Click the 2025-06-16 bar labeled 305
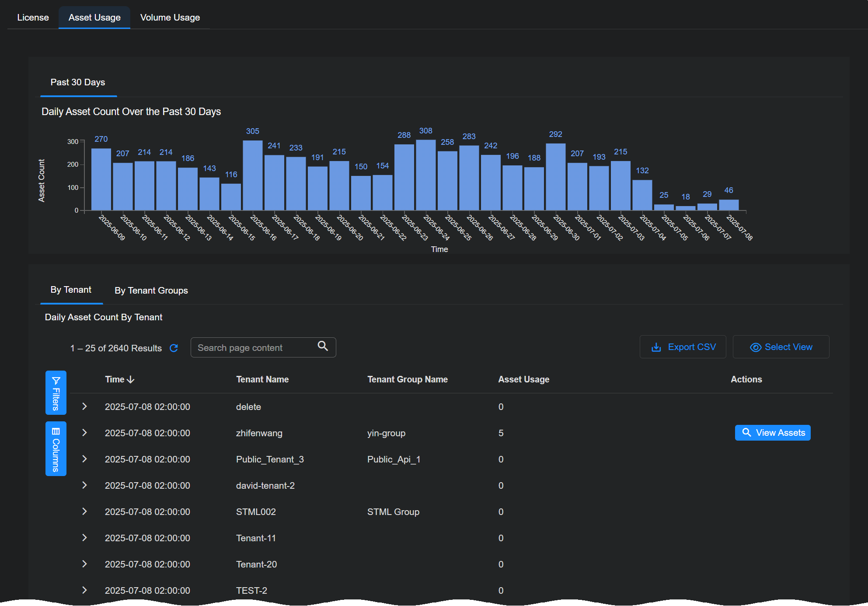Viewport: 868px width, 606px height. [253, 175]
